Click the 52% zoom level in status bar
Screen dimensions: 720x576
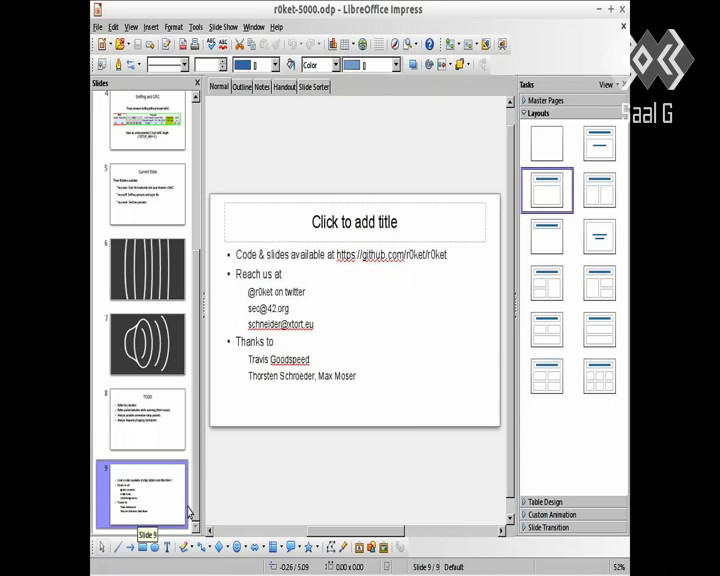tap(619, 567)
